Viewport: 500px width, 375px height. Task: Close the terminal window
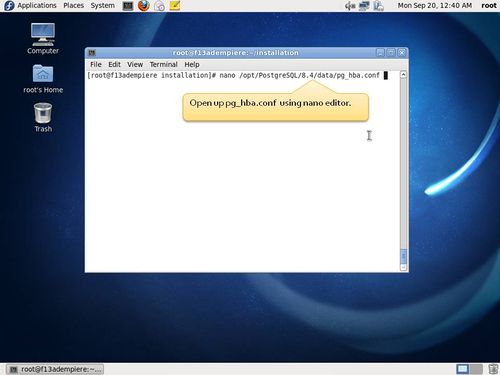coord(402,53)
